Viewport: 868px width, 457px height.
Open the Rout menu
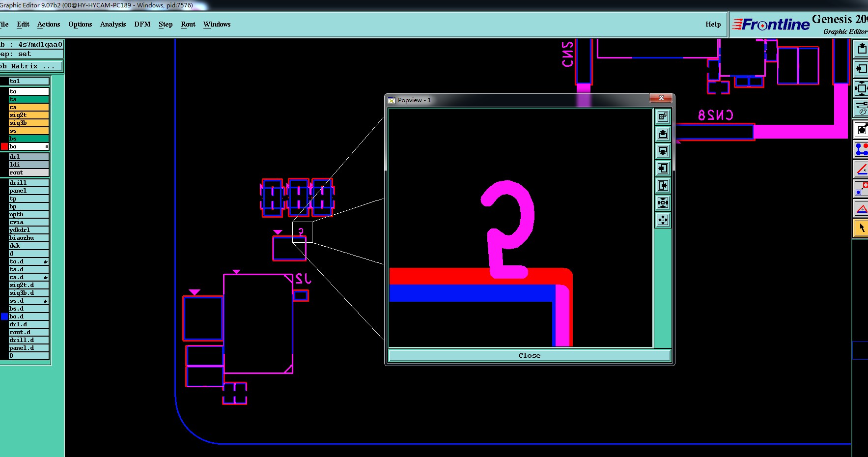click(188, 24)
